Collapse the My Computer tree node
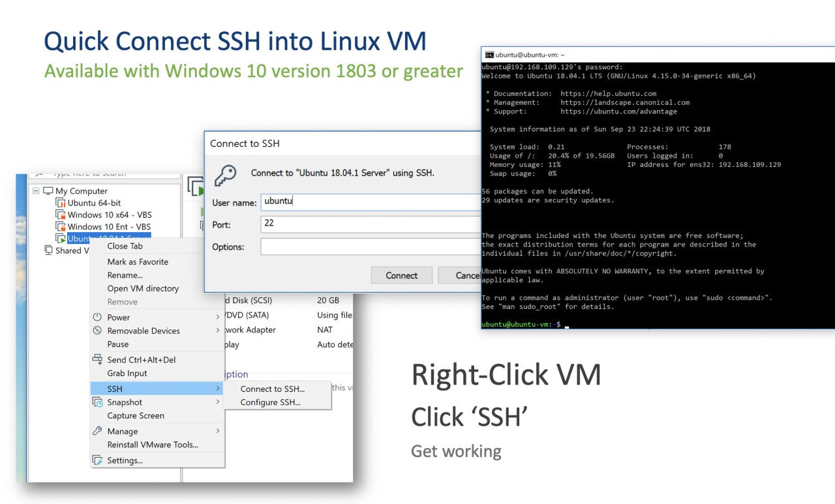Viewport: 835px width, 504px height. (35, 191)
